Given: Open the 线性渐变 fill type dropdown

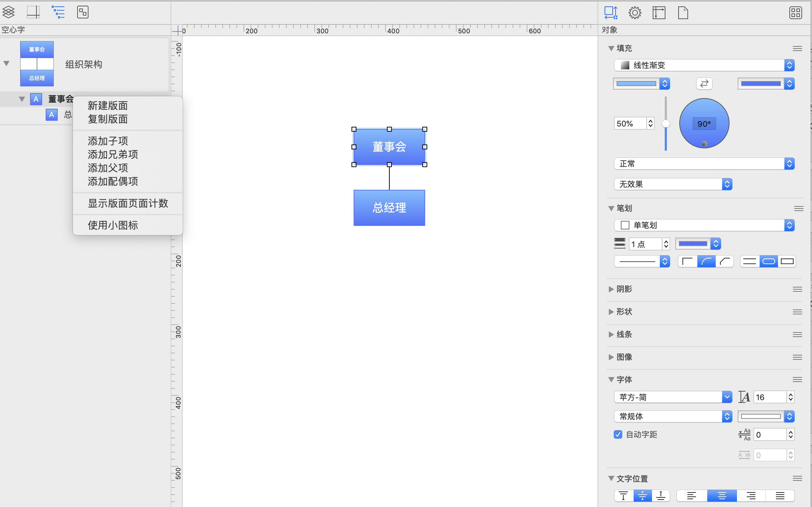Looking at the screenshot, I should pos(704,65).
